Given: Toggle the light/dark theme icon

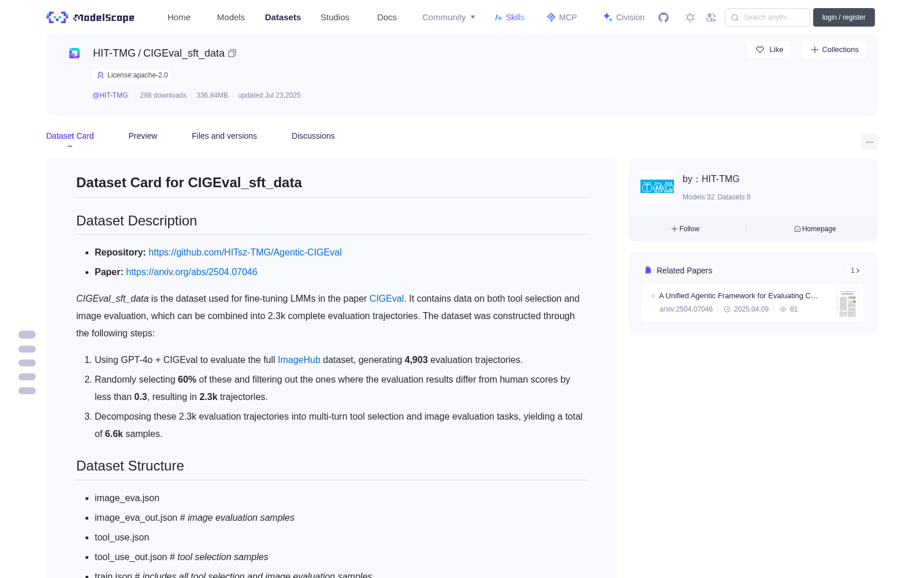Looking at the screenshot, I should point(690,17).
